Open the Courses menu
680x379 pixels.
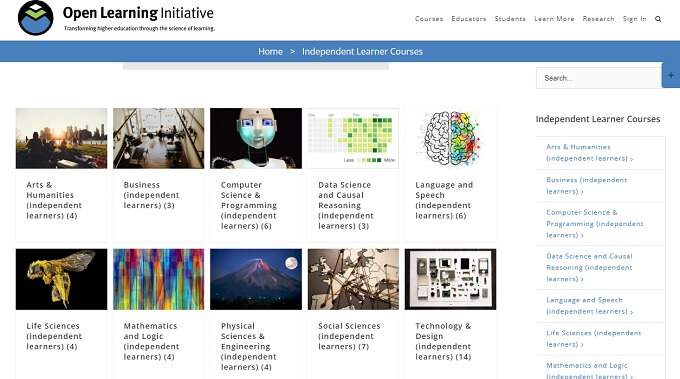pyautogui.click(x=429, y=19)
